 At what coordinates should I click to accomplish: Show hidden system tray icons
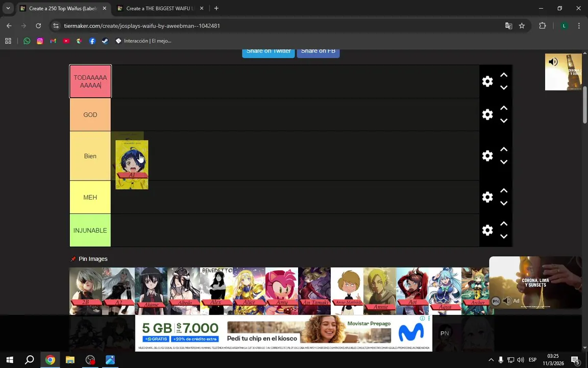491,360
